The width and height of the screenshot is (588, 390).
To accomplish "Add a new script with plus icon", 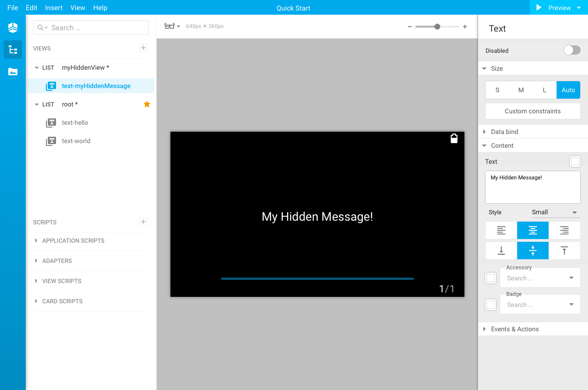I will point(143,222).
